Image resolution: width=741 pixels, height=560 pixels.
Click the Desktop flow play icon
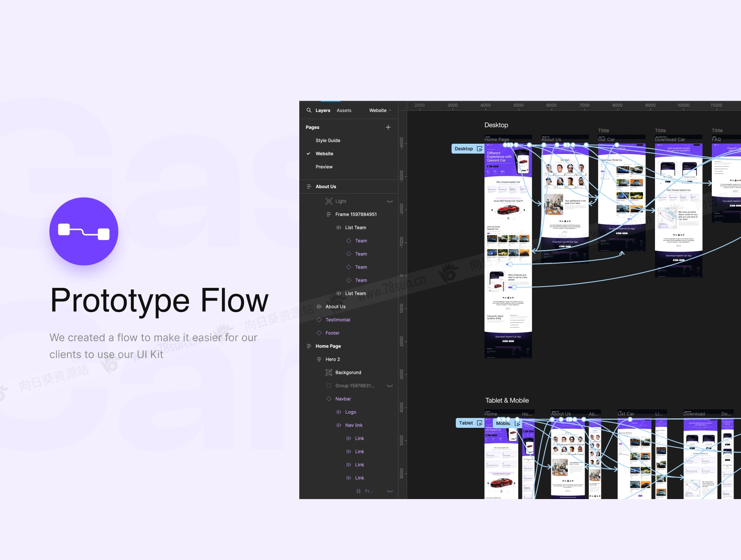[x=480, y=149]
